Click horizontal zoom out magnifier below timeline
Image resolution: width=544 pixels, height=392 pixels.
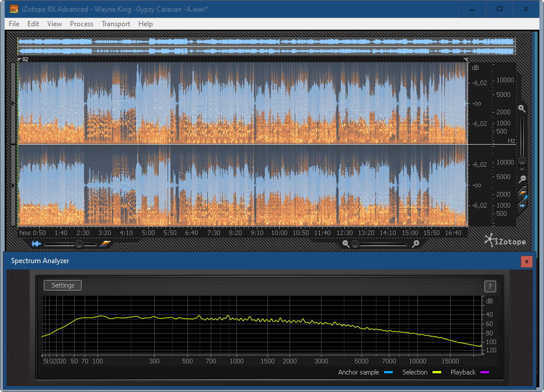[x=346, y=244]
